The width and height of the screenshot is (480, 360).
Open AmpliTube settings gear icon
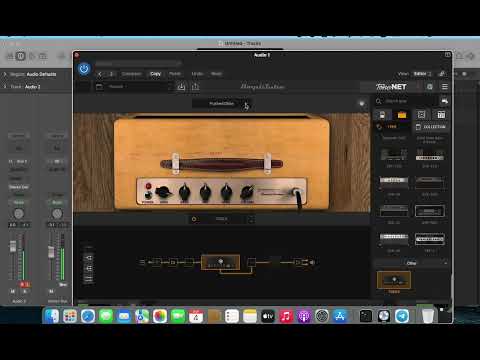430,87
